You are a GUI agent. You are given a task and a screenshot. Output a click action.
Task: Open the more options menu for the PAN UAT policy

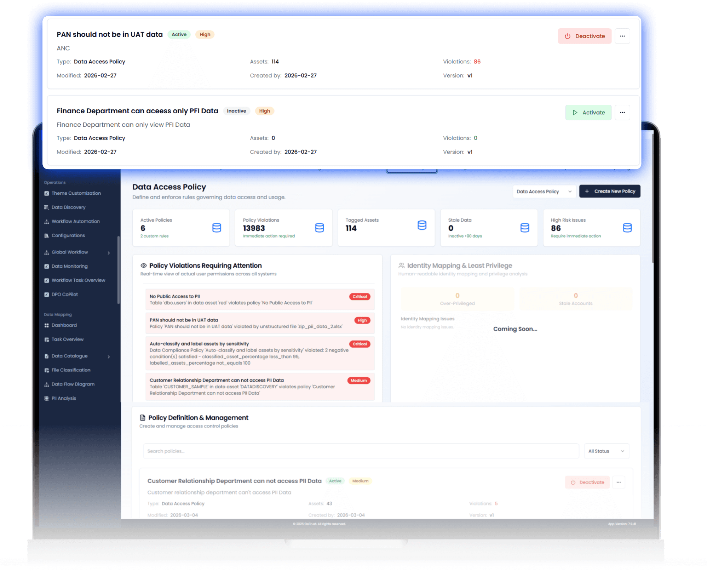tap(622, 36)
